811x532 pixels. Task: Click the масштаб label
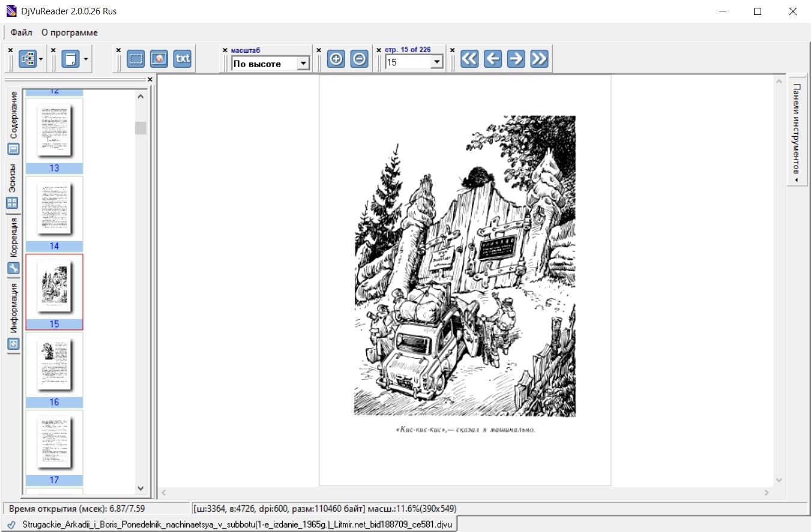[x=246, y=50]
